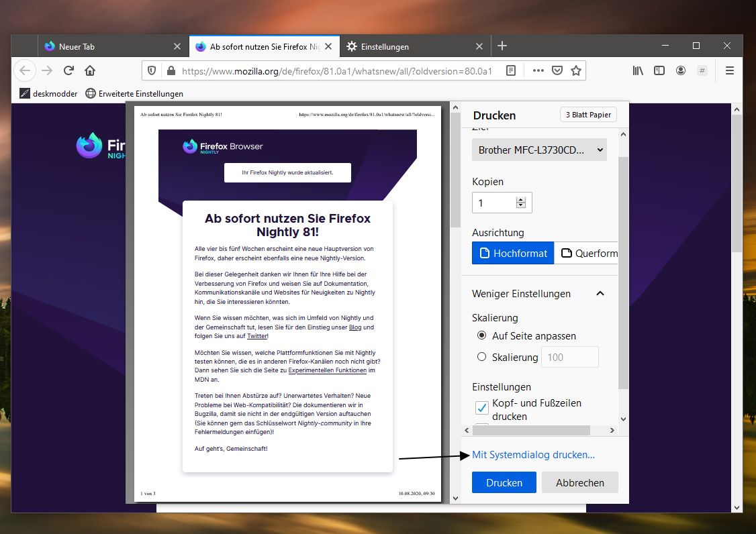Click Twitter link in print preview
Viewport: 756px width, 534px height.
(257, 336)
